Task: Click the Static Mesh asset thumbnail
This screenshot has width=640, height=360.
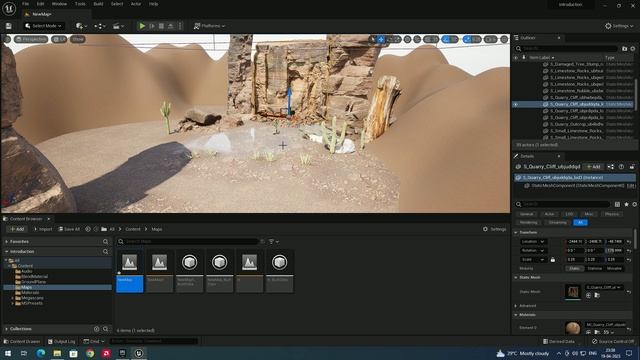Action: (573, 291)
